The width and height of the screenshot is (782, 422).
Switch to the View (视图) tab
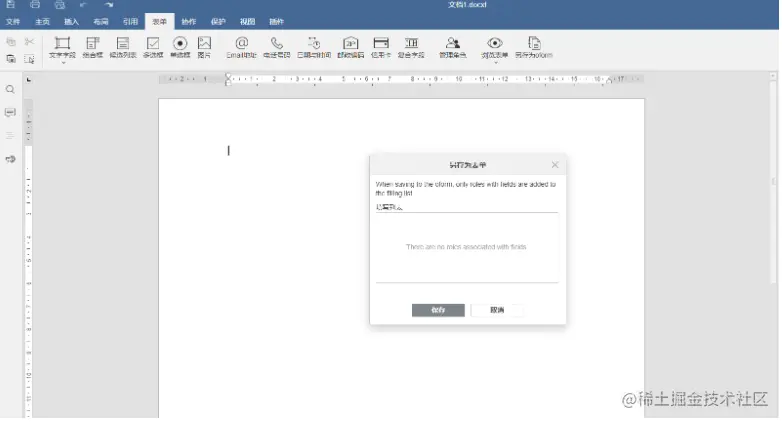[x=247, y=21]
